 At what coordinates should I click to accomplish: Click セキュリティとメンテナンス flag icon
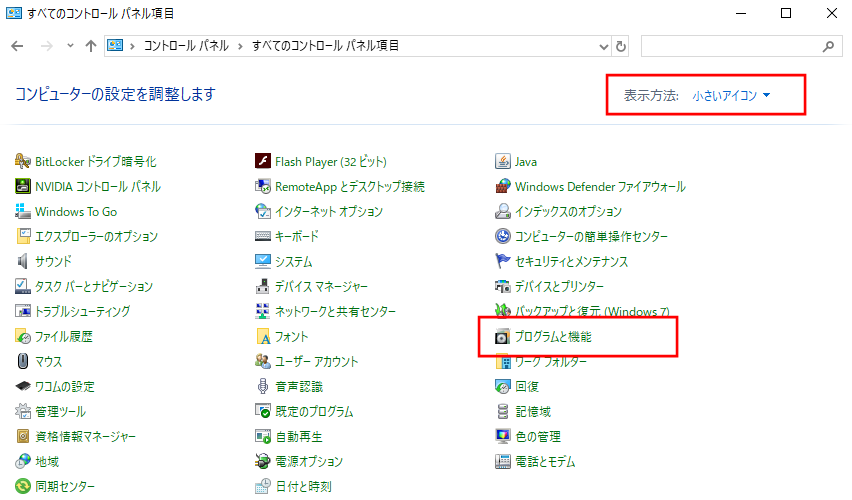(x=503, y=261)
